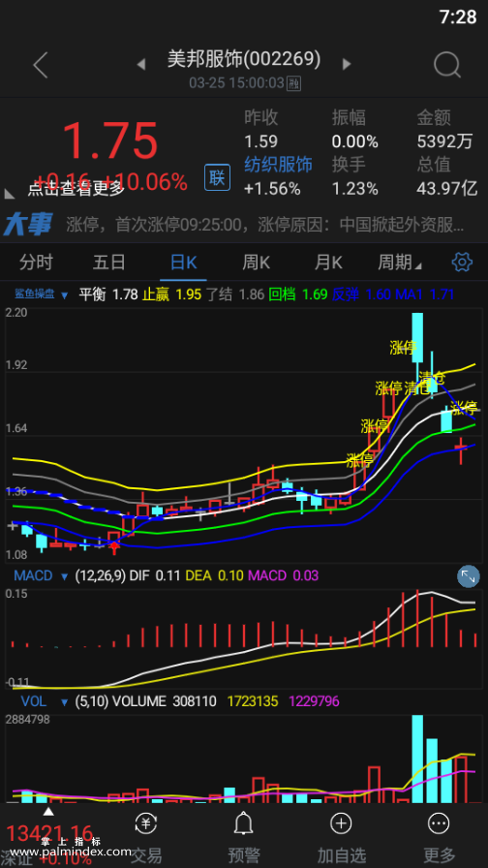Switch to the 月K tab
The height and width of the screenshot is (868, 488).
point(328,262)
